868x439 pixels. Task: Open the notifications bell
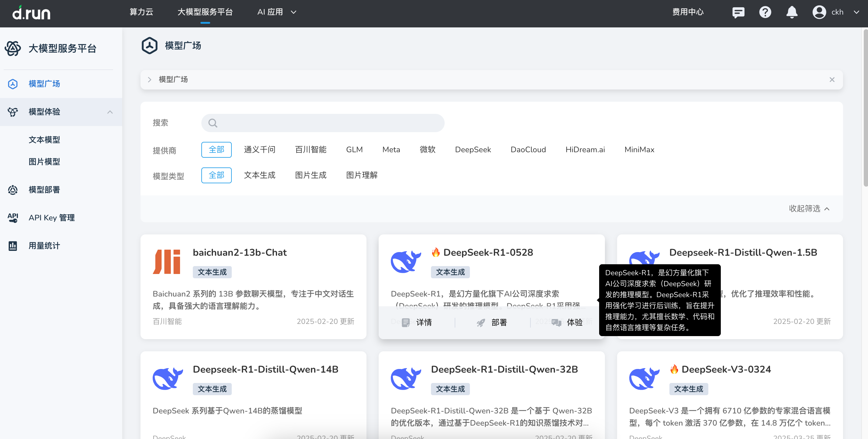(x=792, y=12)
